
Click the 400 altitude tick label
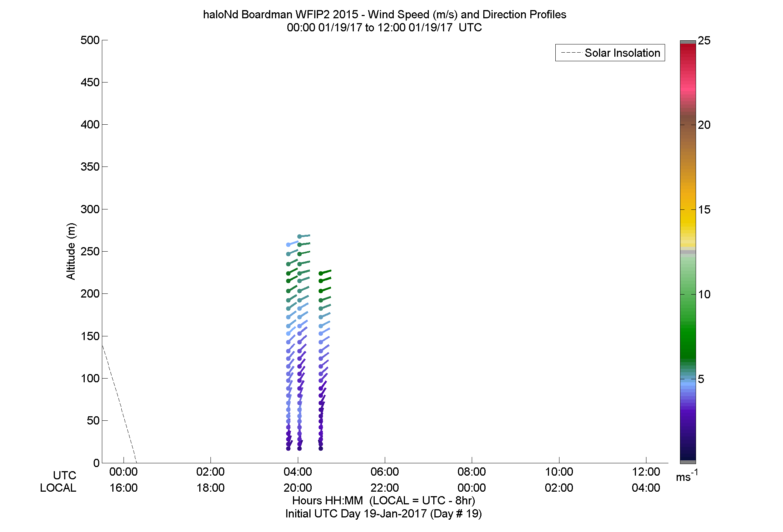pos(90,124)
